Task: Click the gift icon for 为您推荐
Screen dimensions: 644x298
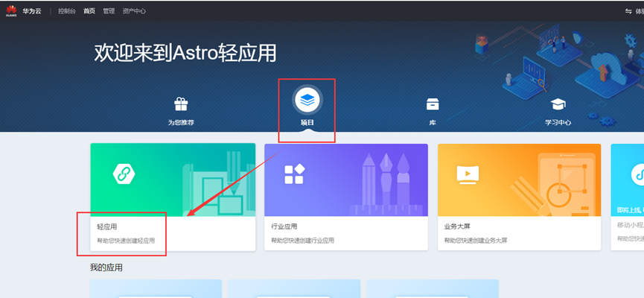Action: [x=181, y=104]
